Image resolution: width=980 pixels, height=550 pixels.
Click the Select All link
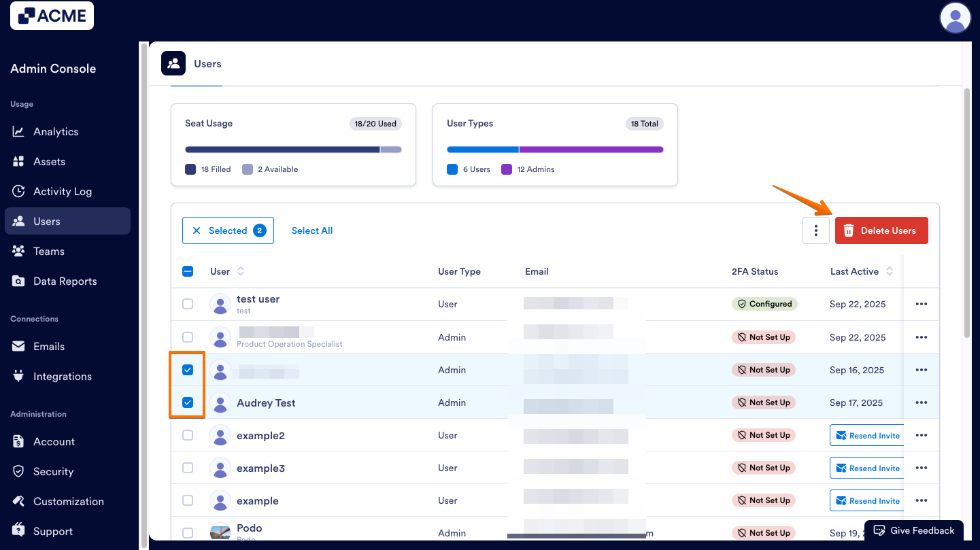tap(312, 230)
